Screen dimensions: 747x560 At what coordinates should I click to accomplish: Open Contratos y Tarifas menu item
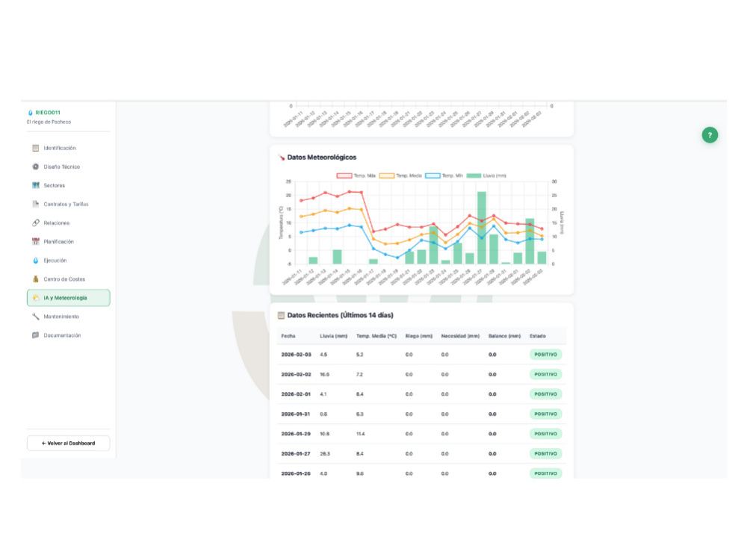tap(69, 205)
